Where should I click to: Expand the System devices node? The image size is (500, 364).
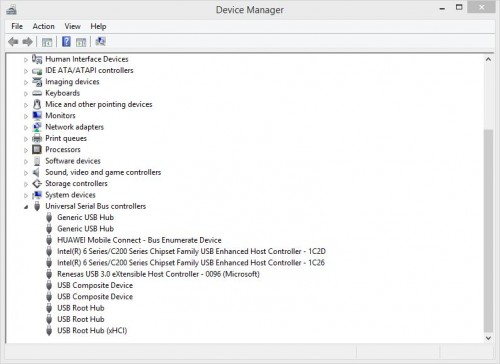point(26,196)
